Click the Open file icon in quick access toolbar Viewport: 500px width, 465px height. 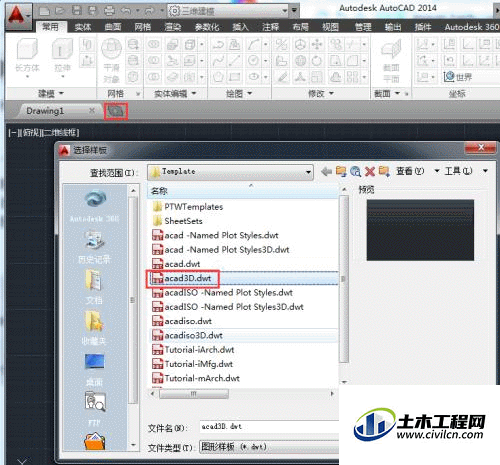pyautogui.click(x=60, y=11)
